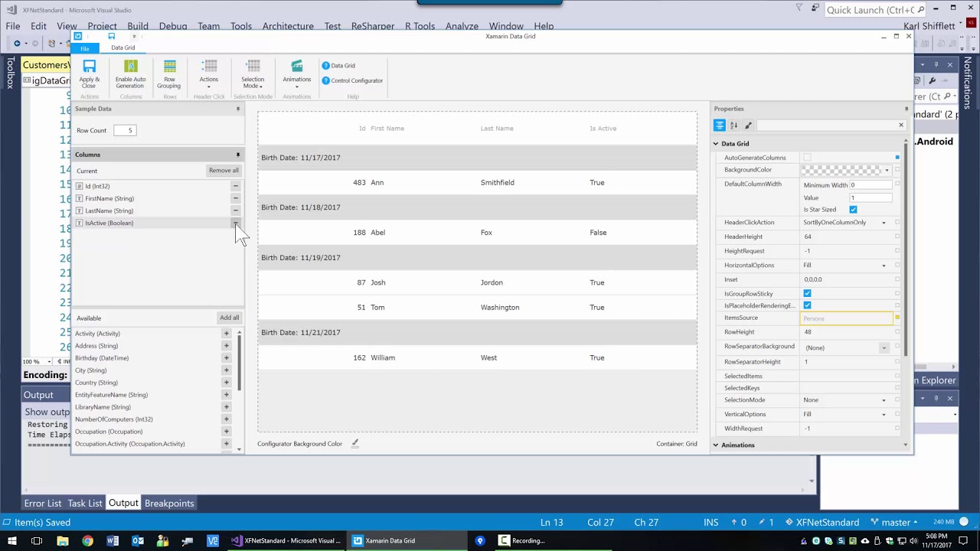Image resolution: width=980 pixels, height=551 pixels.
Task: Remove the LastName (String) column
Action: click(x=235, y=210)
